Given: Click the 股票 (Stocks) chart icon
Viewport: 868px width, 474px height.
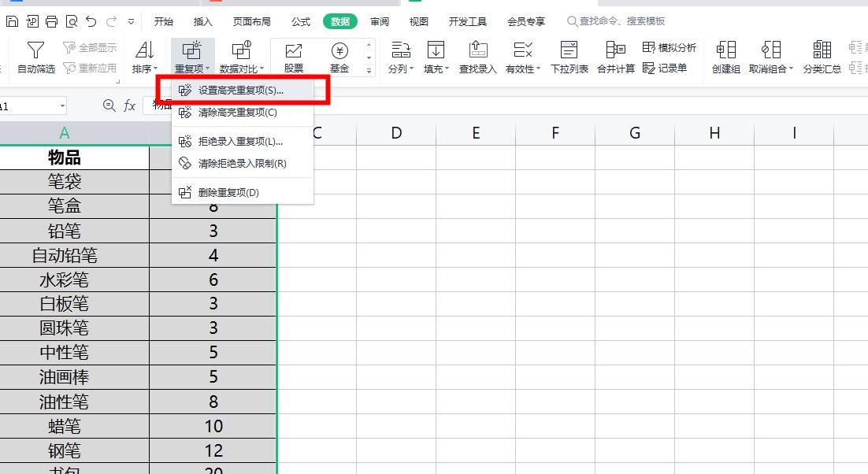Looking at the screenshot, I should coord(294,52).
